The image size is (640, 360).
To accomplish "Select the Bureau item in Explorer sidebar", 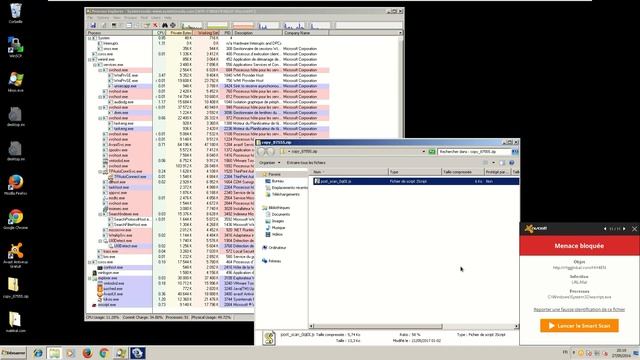I will (278, 181).
